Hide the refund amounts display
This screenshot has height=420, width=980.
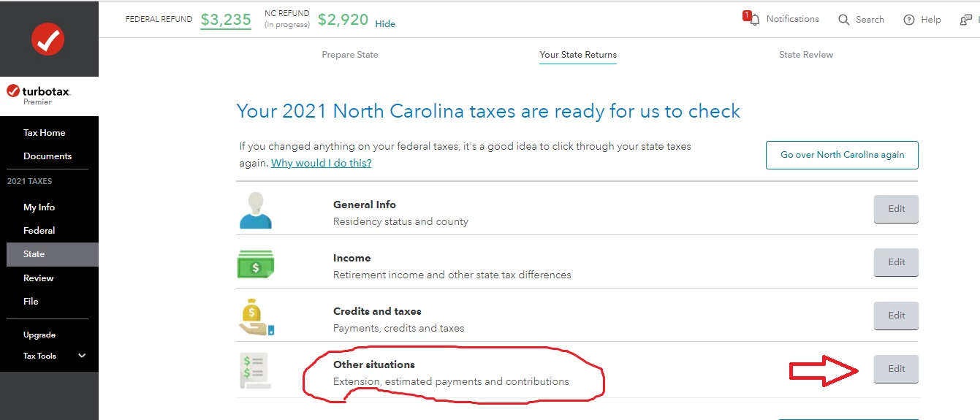pos(385,24)
